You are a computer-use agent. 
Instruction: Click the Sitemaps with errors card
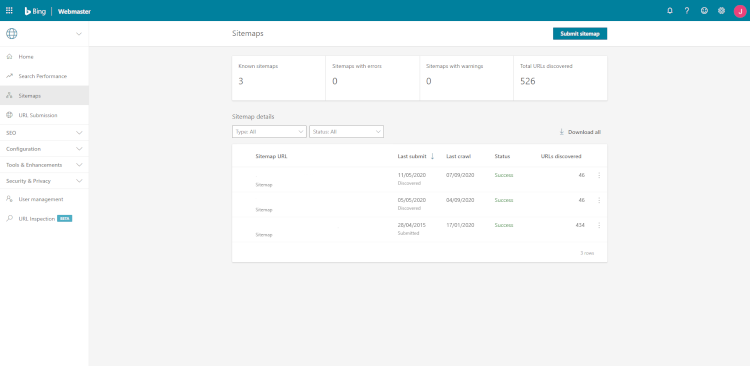pos(373,78)
